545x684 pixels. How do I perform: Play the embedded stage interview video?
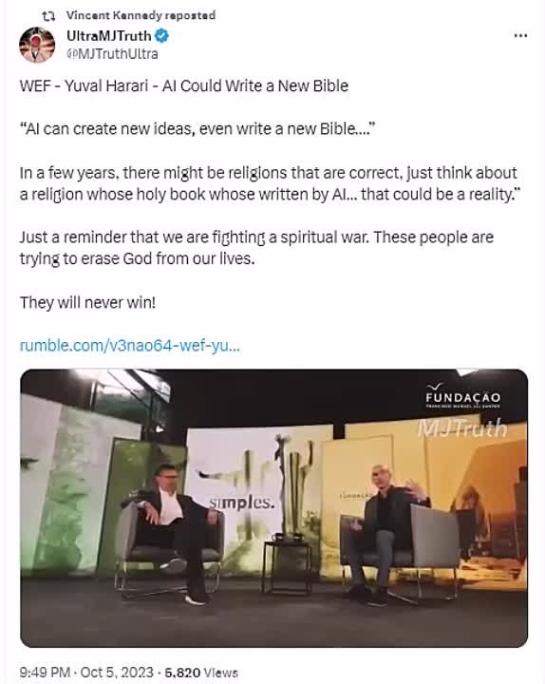(274, 508)
